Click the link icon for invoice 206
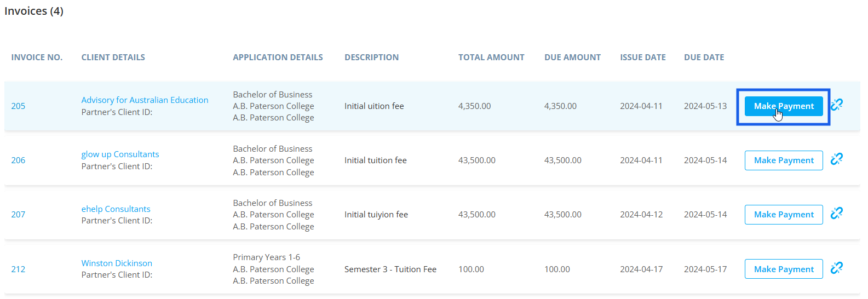 point(836,159)
